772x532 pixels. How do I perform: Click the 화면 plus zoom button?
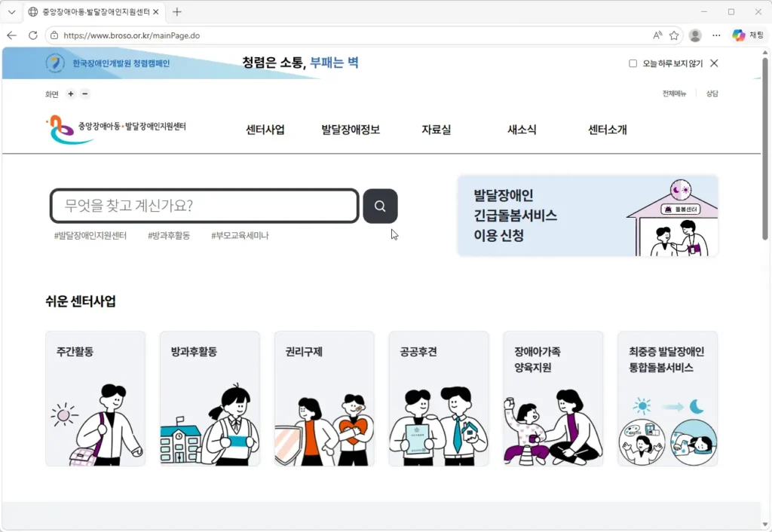70,94
